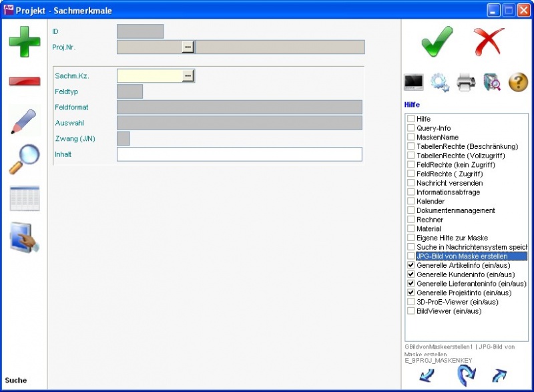Select the pencil edit icon

pyautogui.click(x=24, y=121)
